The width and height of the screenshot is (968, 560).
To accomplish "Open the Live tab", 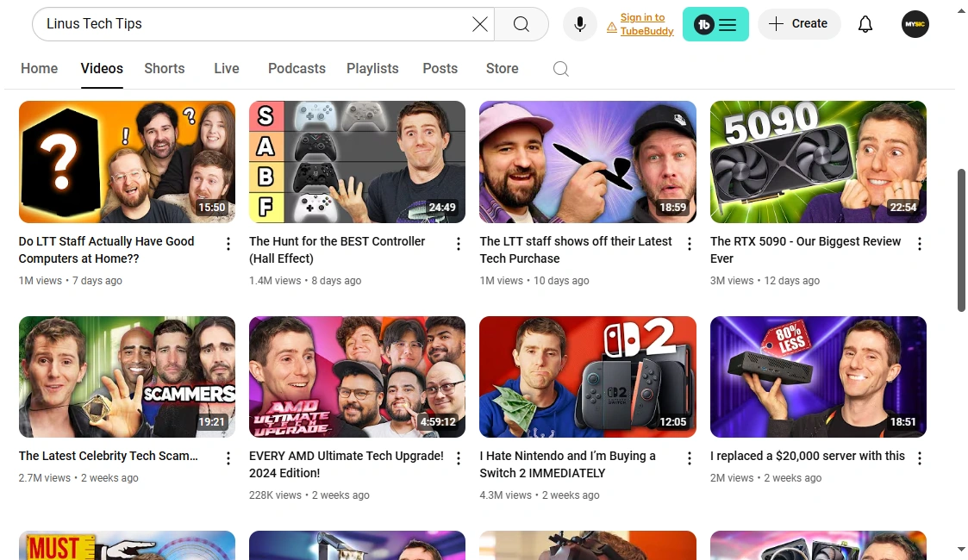I will tap(227, 68).
